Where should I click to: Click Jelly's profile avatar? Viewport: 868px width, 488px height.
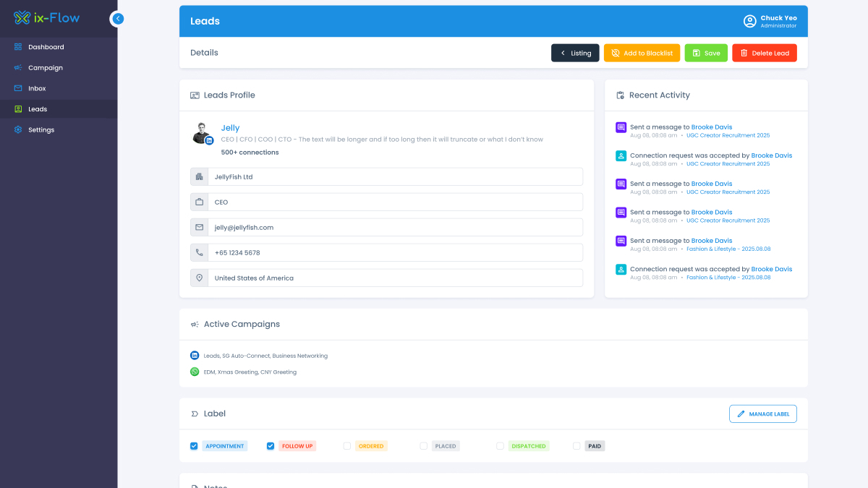tap(202, 133)
